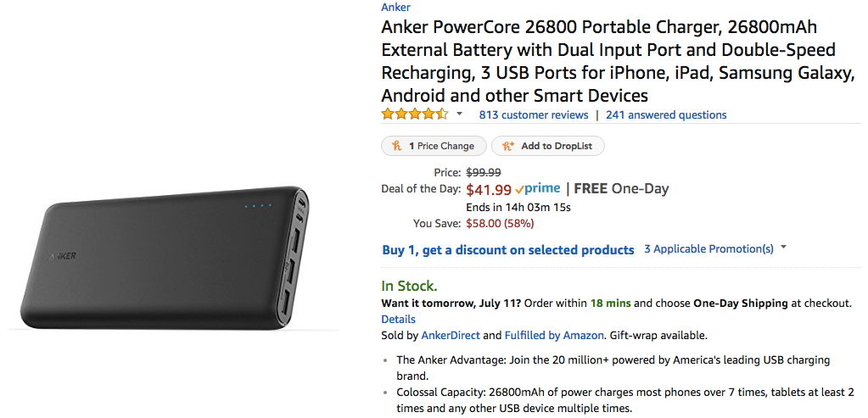Image resolution: width=868 pixels, height=418 pixels.
Task: Click the Anker brand link above title
Action: (x=395, y=8)
